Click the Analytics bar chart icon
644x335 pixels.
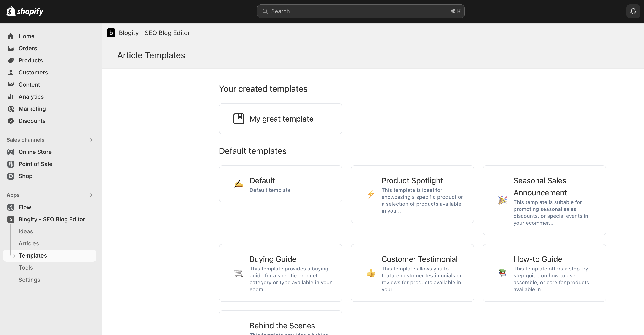click(x=11, y=97)
